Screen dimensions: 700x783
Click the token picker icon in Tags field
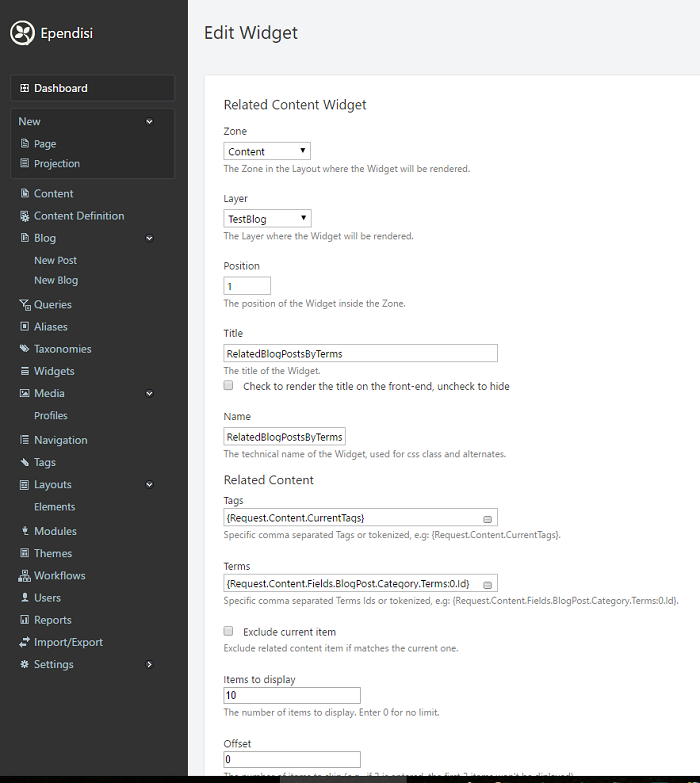tap(487, 518)
